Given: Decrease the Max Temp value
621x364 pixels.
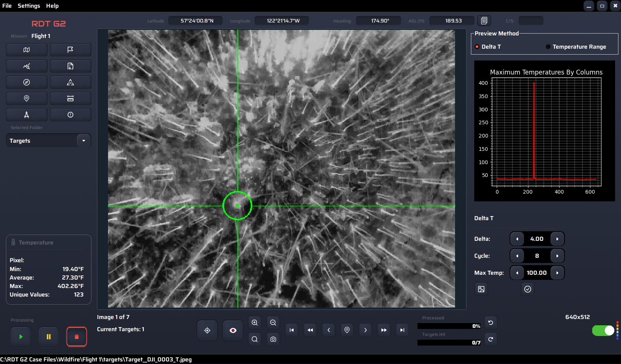Looking at the screenshot, I should 517,273.
